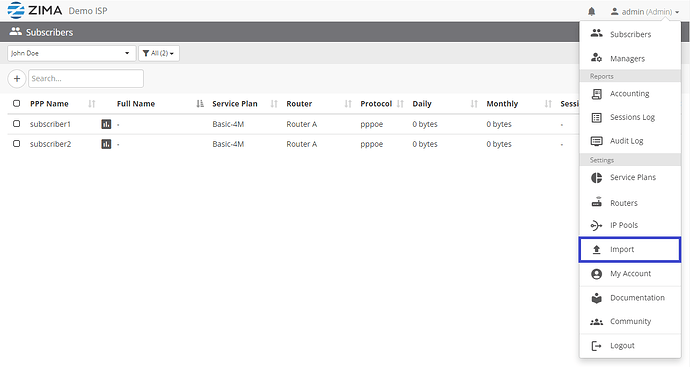This screenshot has height=367, width=690.
Task: Click the filter funnel icon
Action: click(146, 53)
